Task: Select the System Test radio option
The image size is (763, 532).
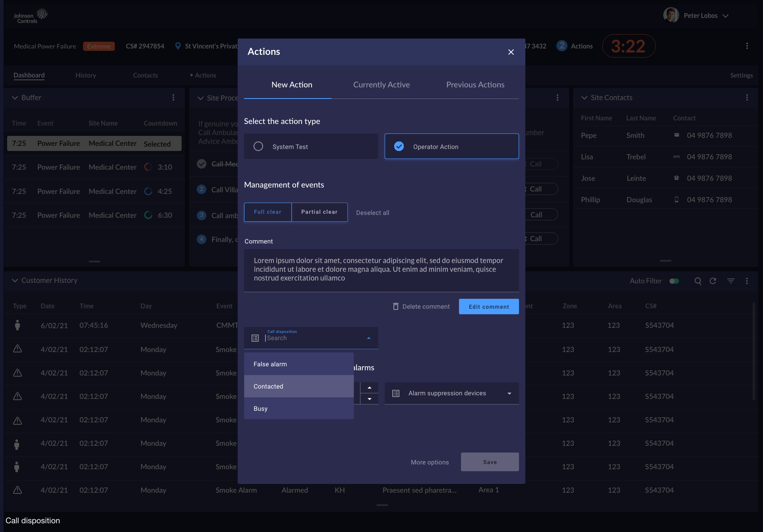Action: [x=258, y=146]
